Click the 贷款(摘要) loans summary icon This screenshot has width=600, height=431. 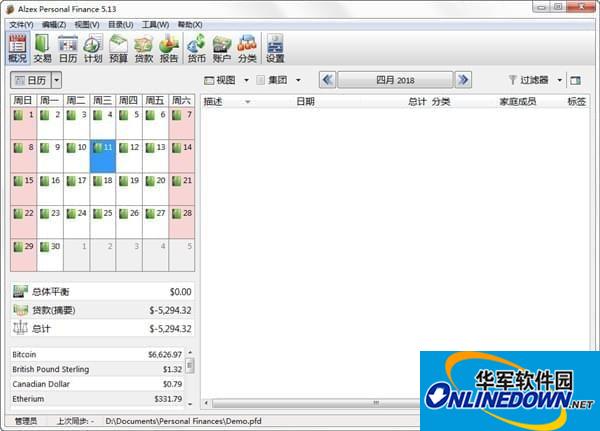tap(20, 310)
